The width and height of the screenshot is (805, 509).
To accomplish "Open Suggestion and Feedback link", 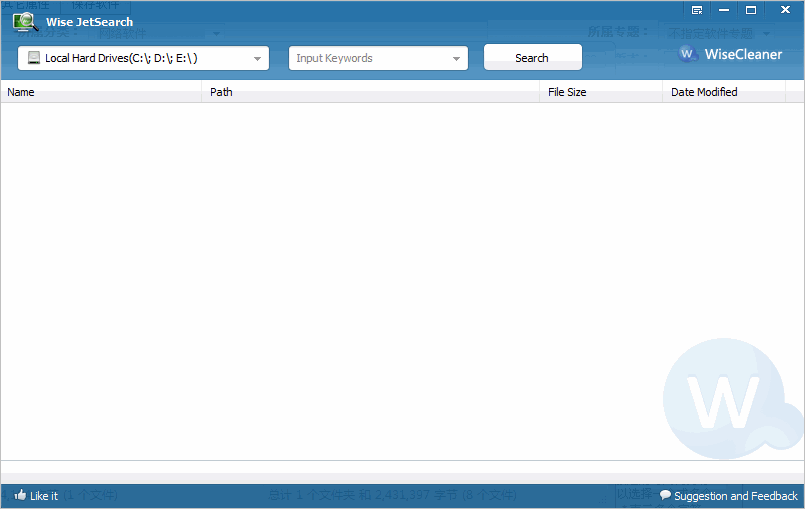I will tap(729, 496).
